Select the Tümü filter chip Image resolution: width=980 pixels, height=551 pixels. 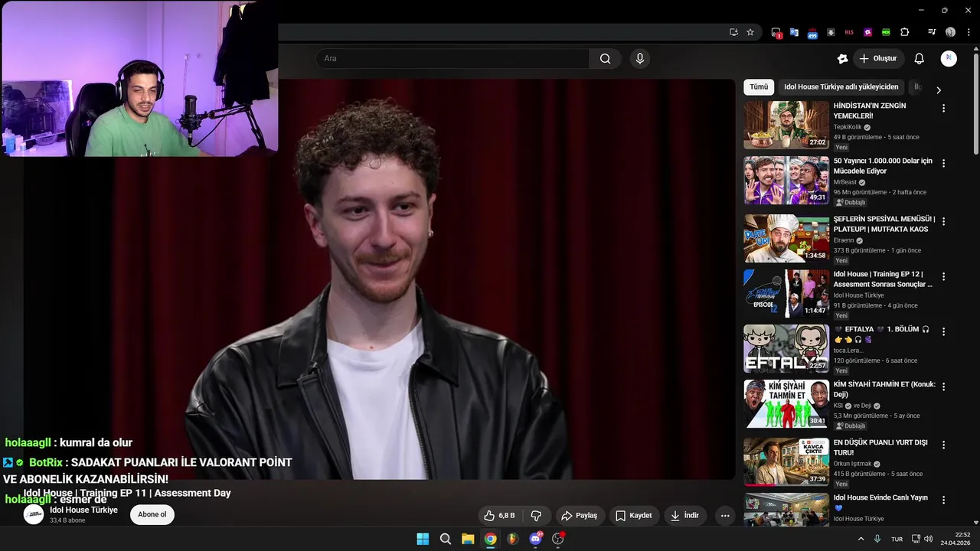click(759, 87)
